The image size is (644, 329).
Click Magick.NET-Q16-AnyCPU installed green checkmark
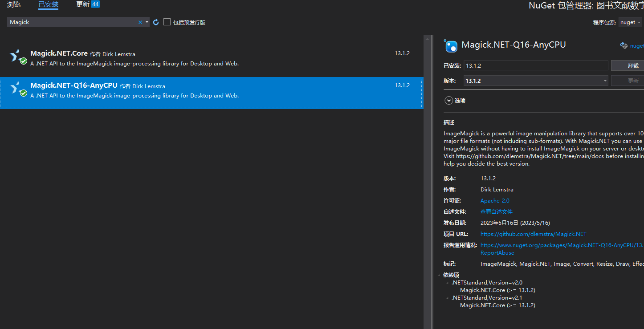click(24, 93)
